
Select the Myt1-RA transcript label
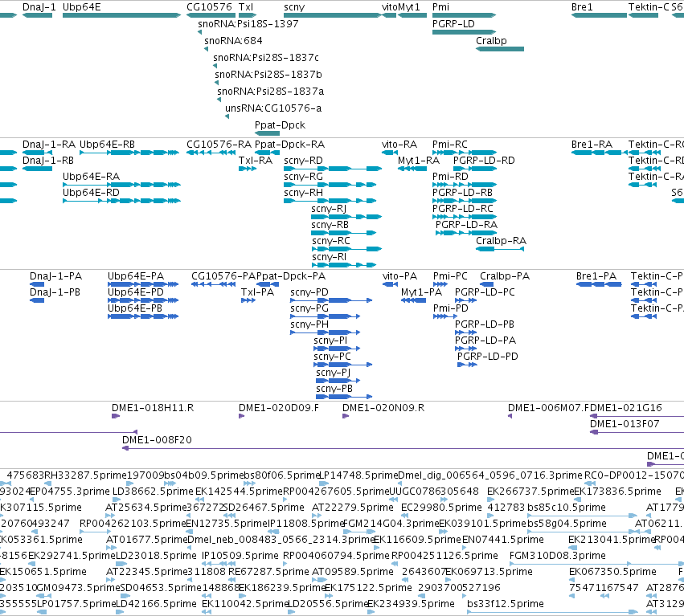click(x=418, y=161)
